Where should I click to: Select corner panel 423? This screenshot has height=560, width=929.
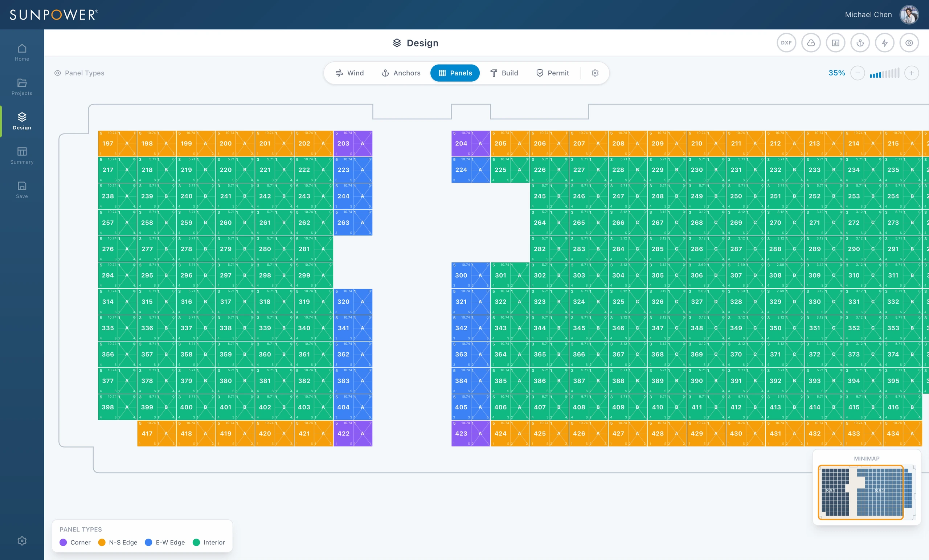tap(471, 434)
